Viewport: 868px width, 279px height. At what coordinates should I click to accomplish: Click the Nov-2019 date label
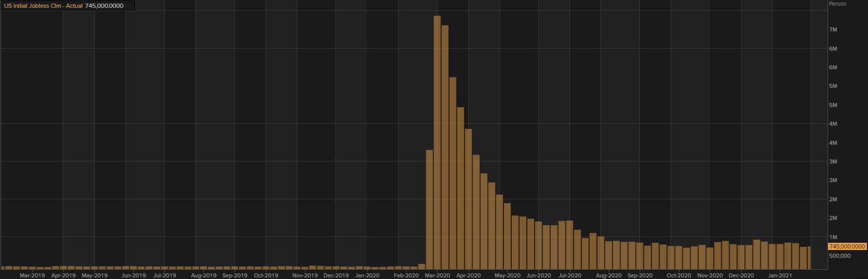pos(305,275)
